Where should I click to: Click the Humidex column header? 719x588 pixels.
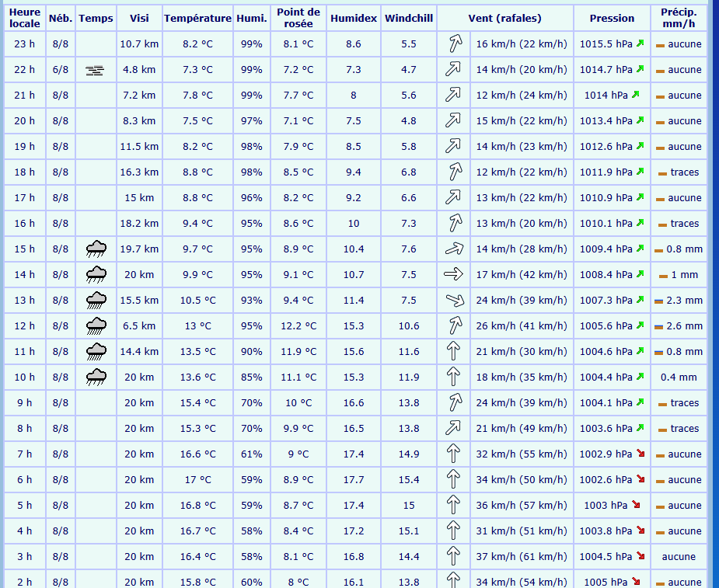pyautogui.click(x=353, y=18)
